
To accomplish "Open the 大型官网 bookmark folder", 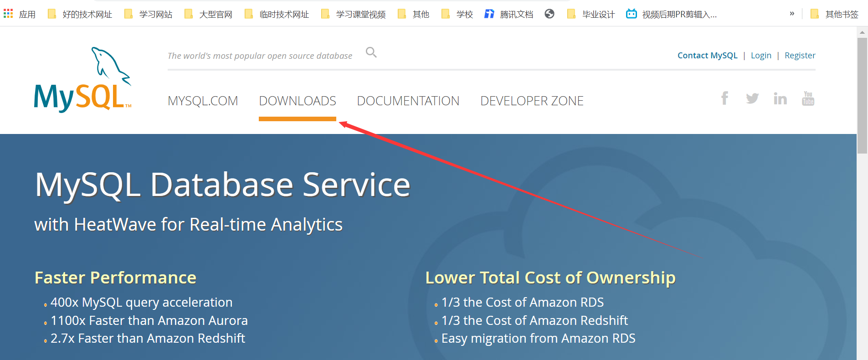I will (209, 14).
